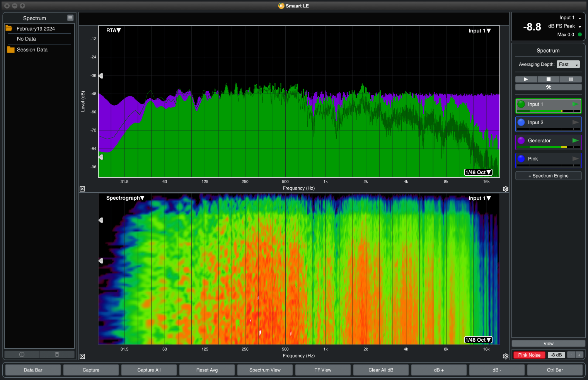
Task: Pause measurements with pause button
Action: (x=571, y=79)
